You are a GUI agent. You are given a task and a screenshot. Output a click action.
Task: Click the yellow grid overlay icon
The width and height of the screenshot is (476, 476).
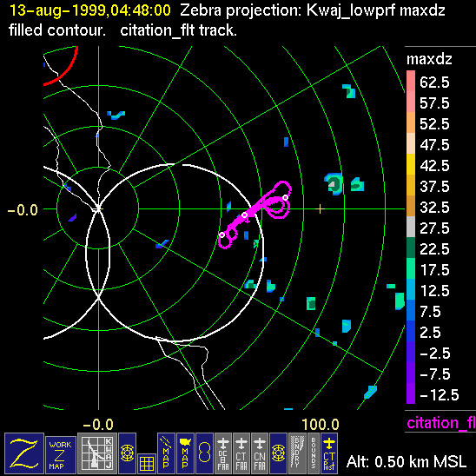(x=147, y=464)
